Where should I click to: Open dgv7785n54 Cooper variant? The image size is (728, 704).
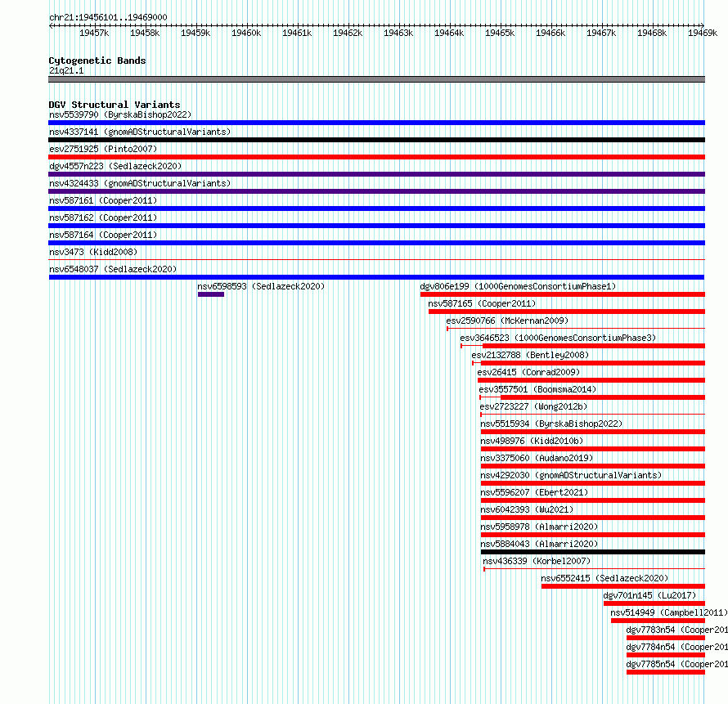pyautogui.click(x=677, y=664)
